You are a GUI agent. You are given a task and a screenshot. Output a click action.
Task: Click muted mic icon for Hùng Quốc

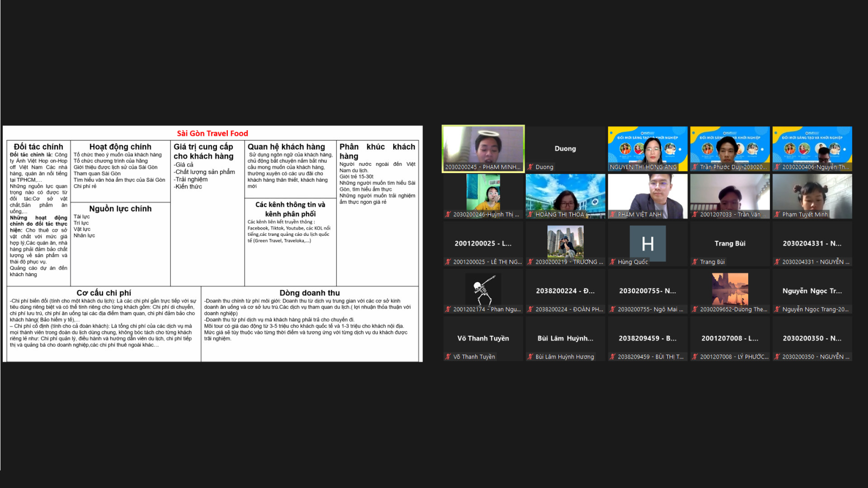(613, 262)
